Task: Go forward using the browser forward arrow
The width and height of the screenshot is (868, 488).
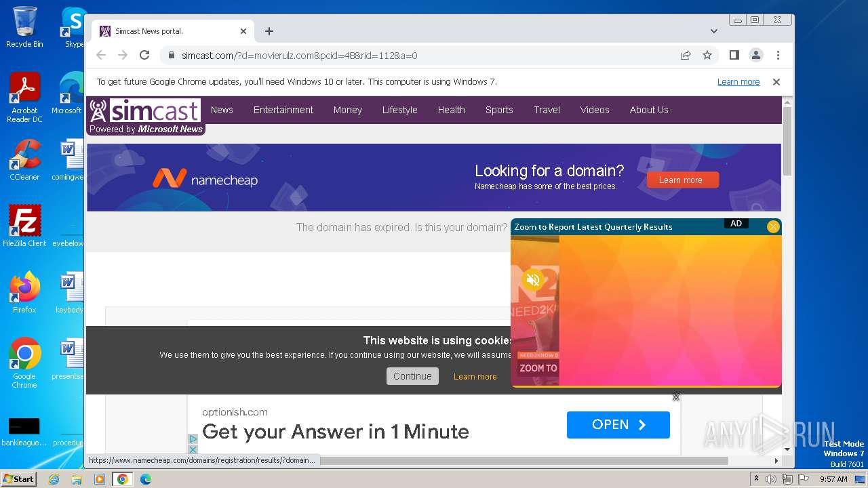Action: [123, 55]
